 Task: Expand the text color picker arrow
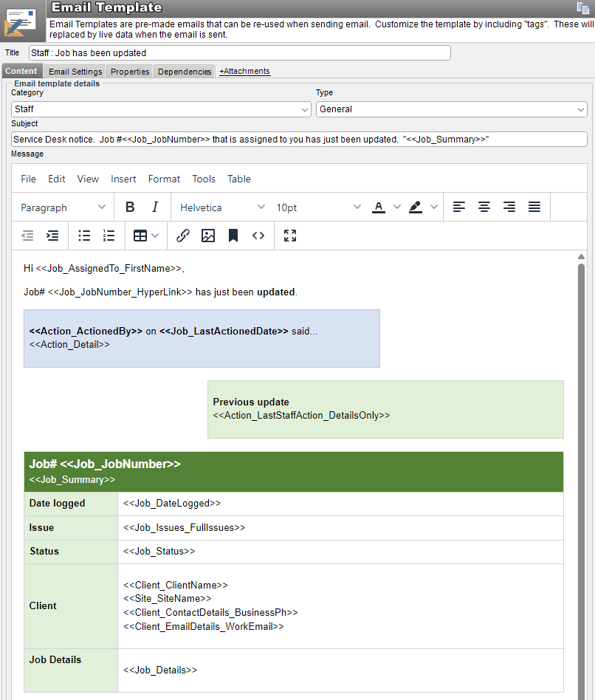click(x=397, y=207)
